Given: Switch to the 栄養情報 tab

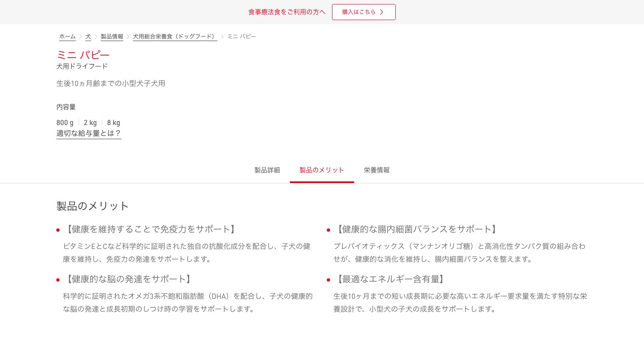Looking at the screenshot, I should [377, 170].
